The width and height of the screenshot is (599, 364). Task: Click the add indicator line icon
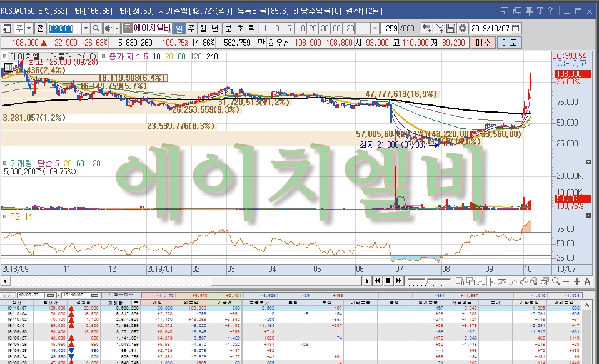439,28
